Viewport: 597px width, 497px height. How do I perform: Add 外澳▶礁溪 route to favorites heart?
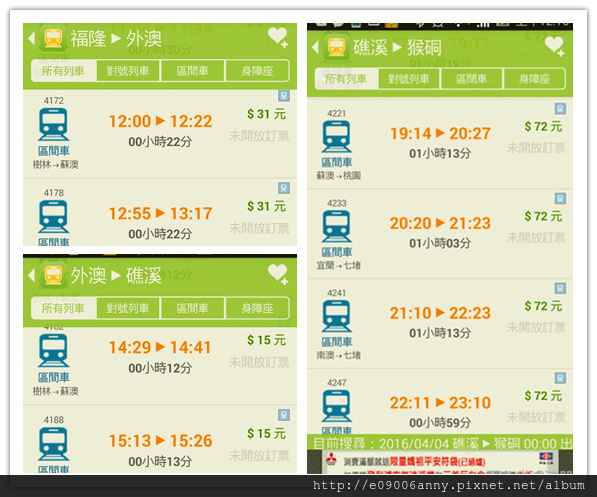(x=278, y=274)
